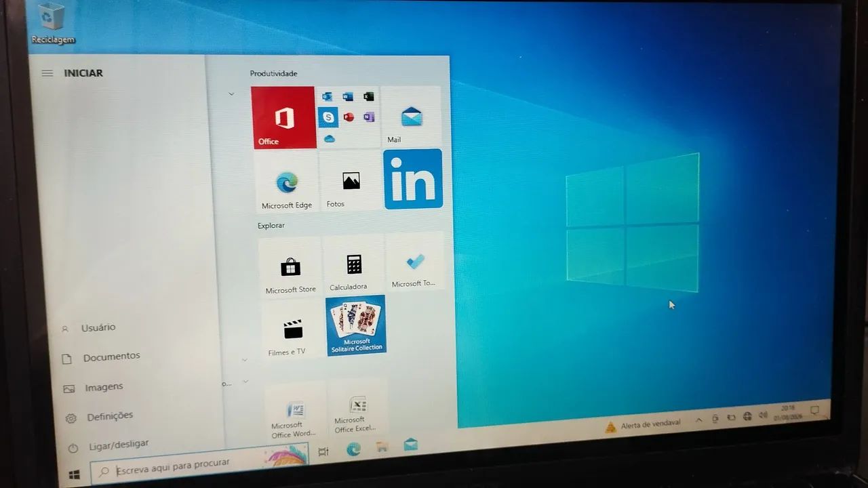Open Definições settings from the Start sidebar
The height and width of the screenshot is (488, 868).
99,417
